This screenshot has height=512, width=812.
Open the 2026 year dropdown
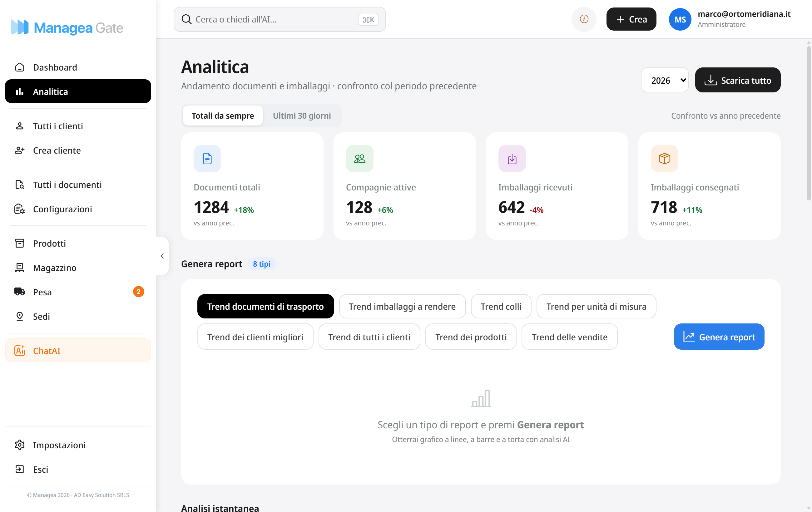665,80
